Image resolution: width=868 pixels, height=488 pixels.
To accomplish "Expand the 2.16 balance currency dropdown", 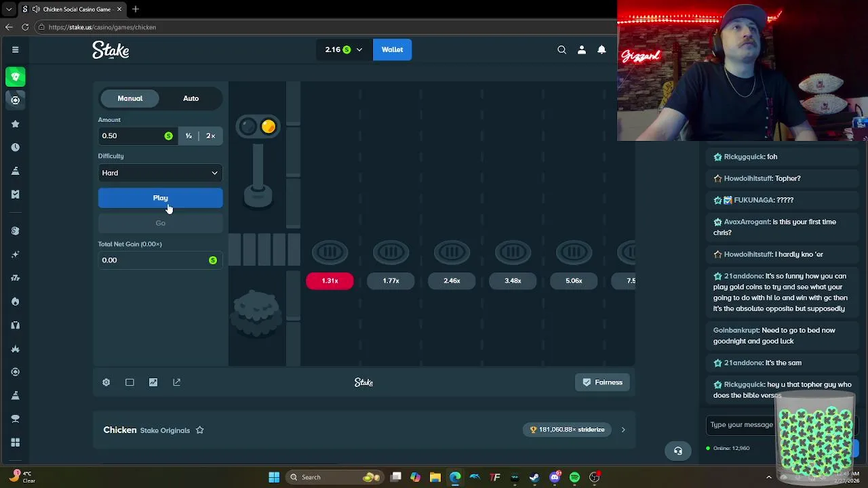I will pos(344,49).
